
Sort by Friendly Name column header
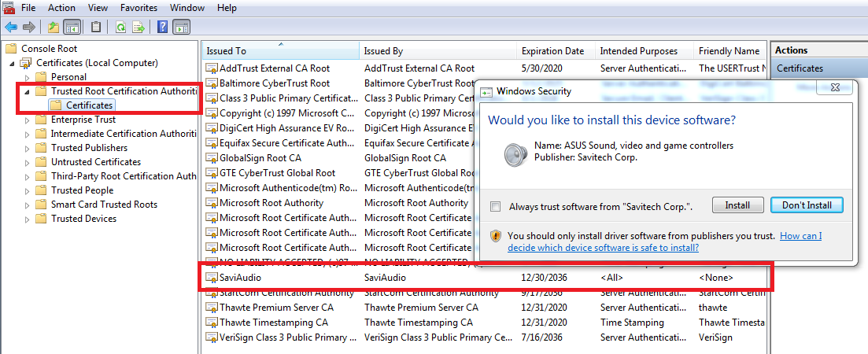coord(730,51)
